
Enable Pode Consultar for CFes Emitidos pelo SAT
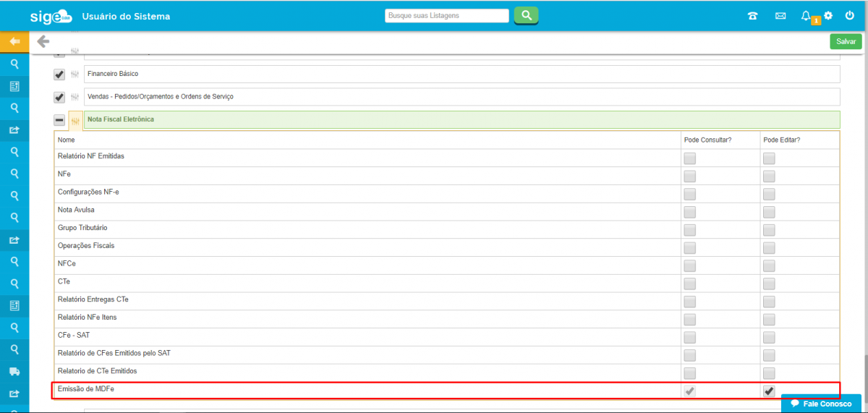[x=690, y=355]
